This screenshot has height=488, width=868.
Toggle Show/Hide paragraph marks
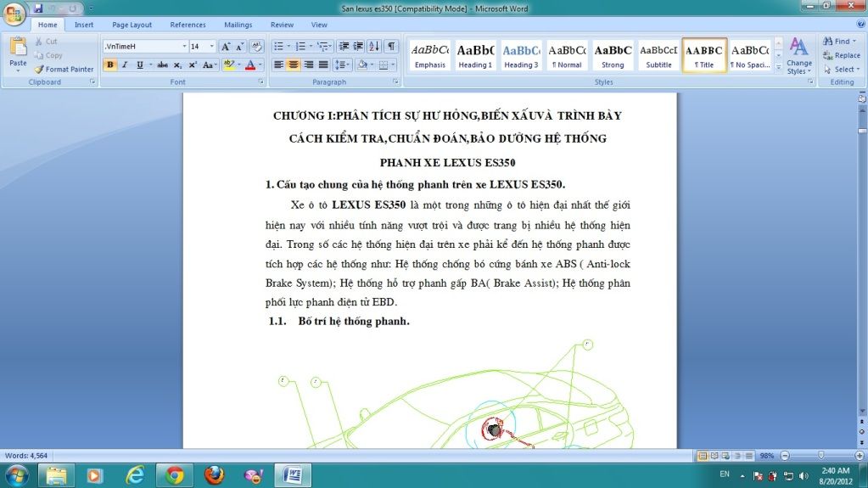[391, 47]
